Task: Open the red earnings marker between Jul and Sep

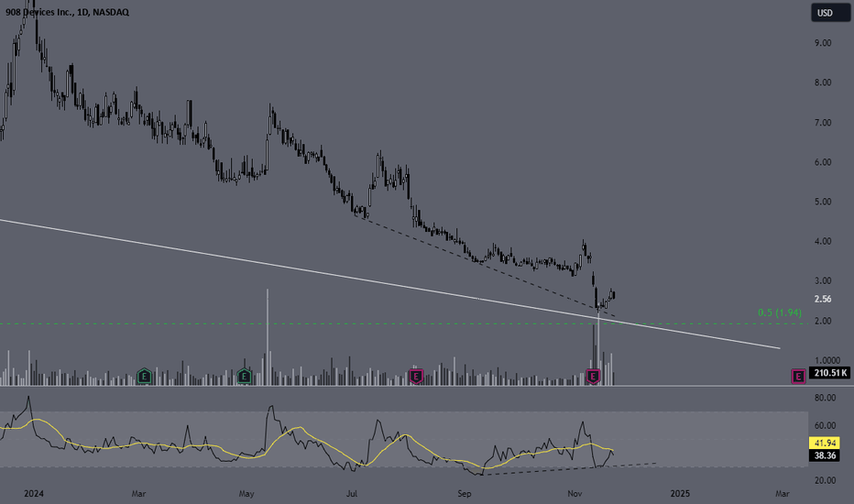Action: tap(416, 376)
